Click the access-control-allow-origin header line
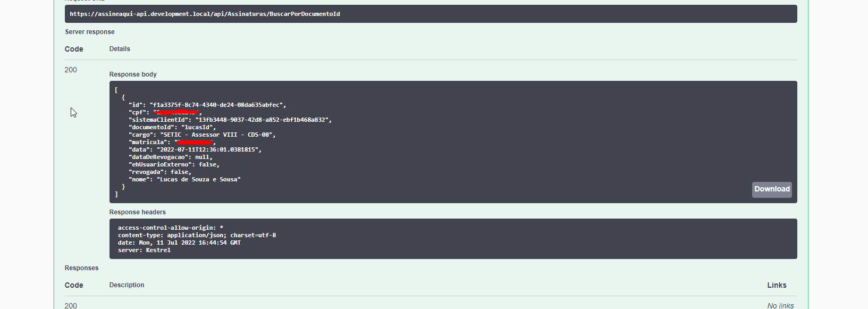This screenshot has height=309, width=868. 171,228
